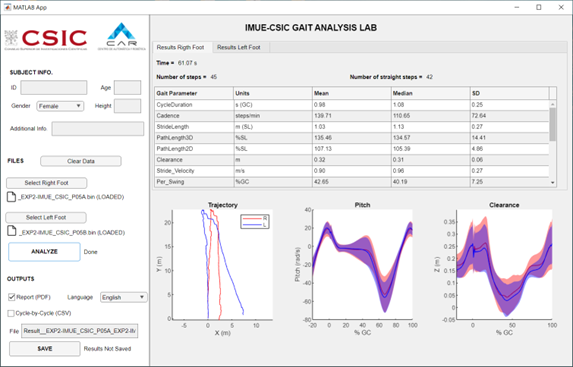Image resolution: width=573 pixels, height=367 pixels.
Task: Select the Results Rigth Foot tab
Action: pos(181,47)
